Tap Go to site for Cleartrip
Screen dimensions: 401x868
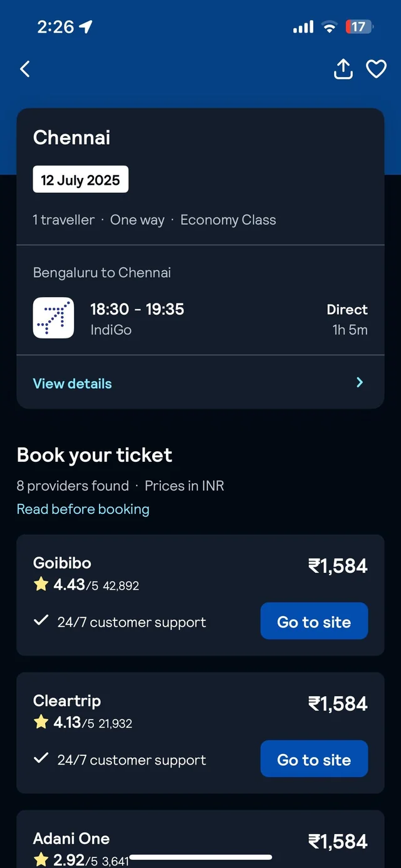[314, 759]
